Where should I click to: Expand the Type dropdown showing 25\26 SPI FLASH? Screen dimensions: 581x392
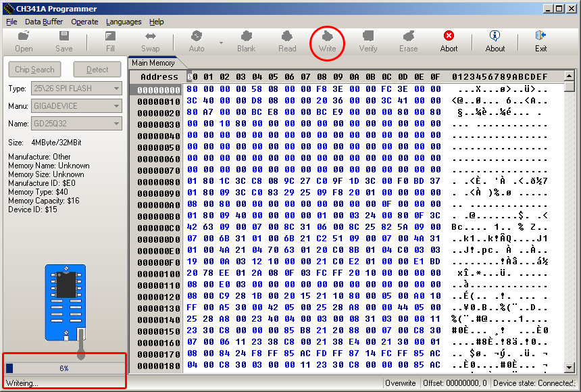[116, 89]
